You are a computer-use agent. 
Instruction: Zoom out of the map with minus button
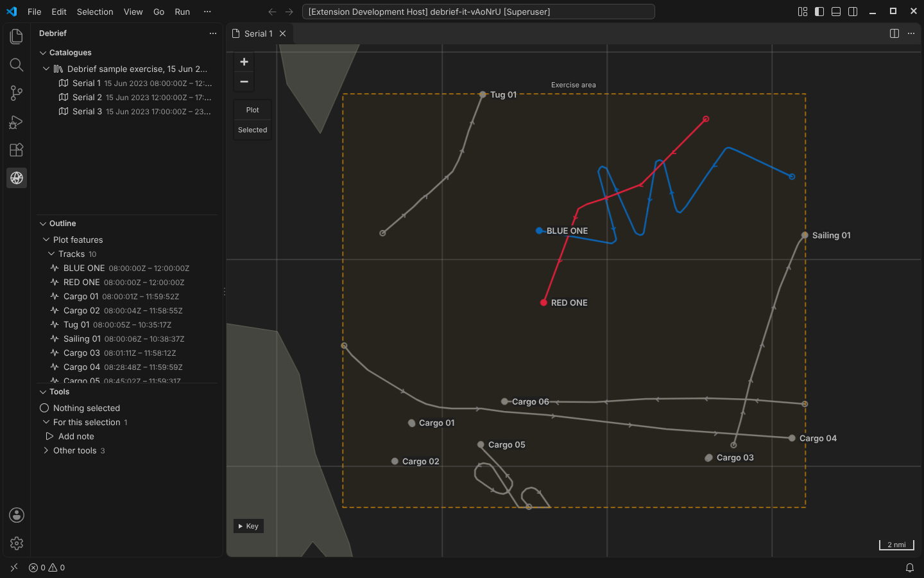click(x=244, y=82)
